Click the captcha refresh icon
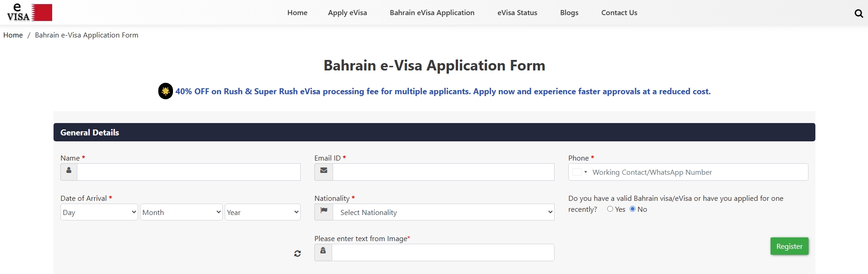 pos(297,253)
